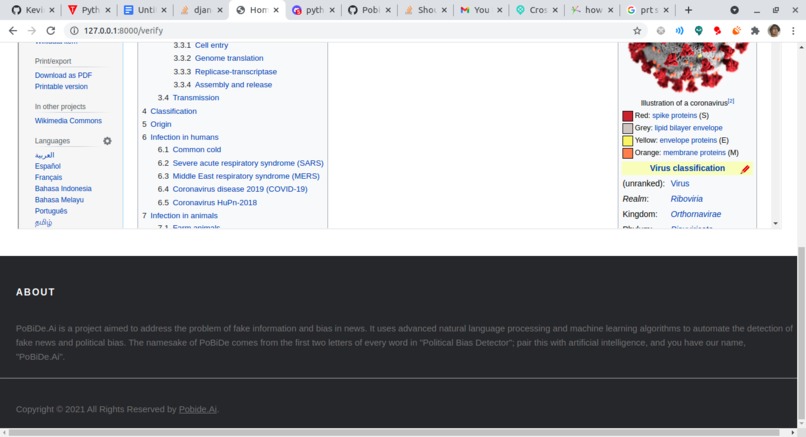
Task: Reload the current page
Action: (x=50, y=31)
